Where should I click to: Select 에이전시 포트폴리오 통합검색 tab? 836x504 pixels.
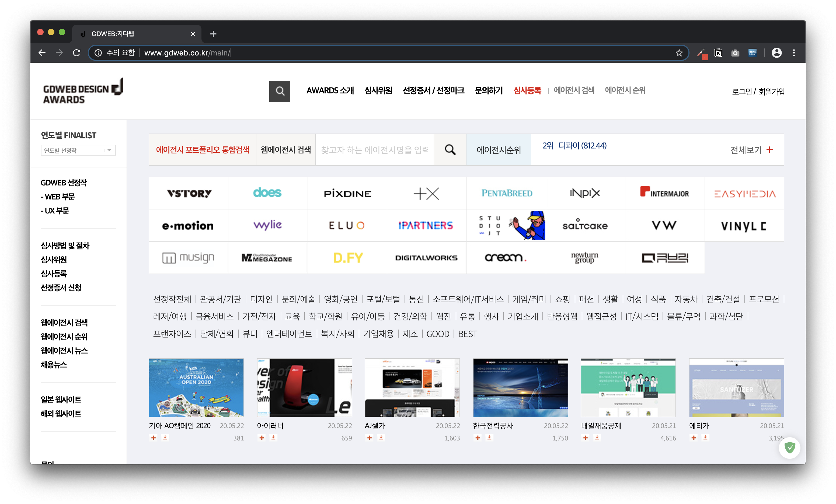point(202,150)
